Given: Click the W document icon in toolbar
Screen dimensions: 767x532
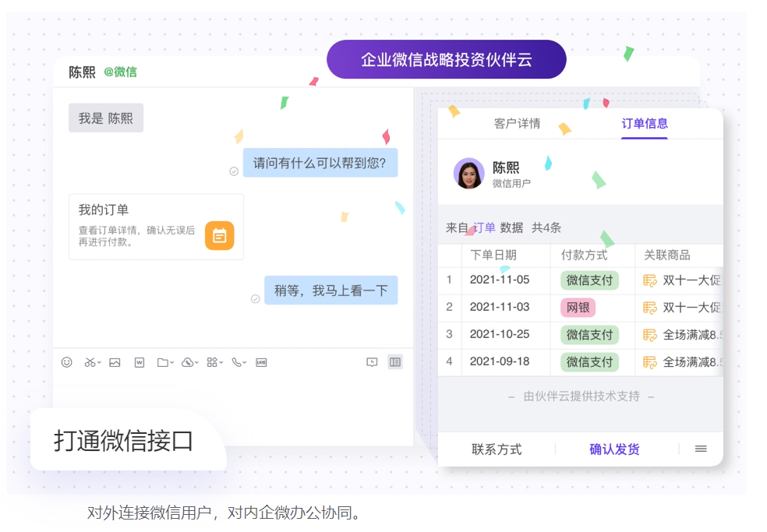Looking at the screenshot, I should 140,362.
